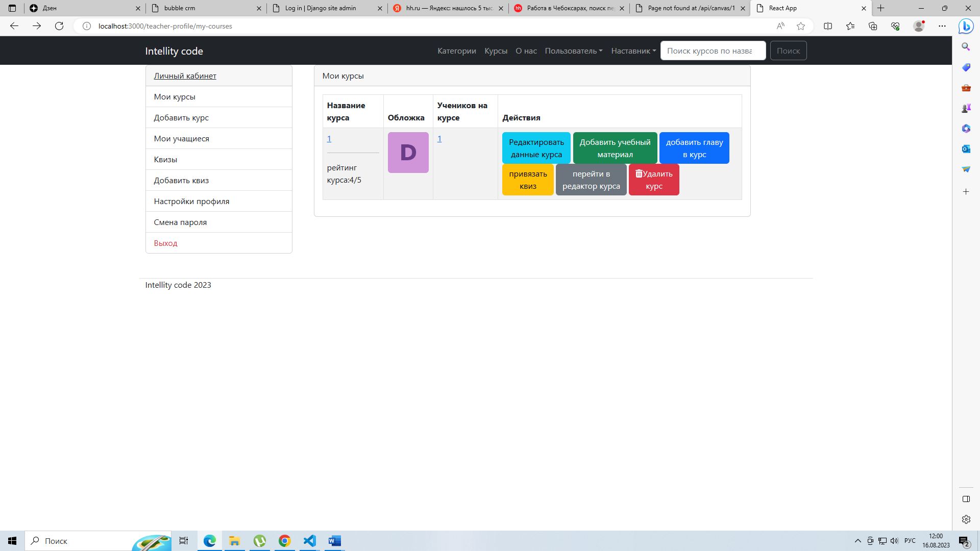Open the Split screen icon in toolbar
Image resolution: width=980 pixels, height=551 pixels.
tap(828, 26)
